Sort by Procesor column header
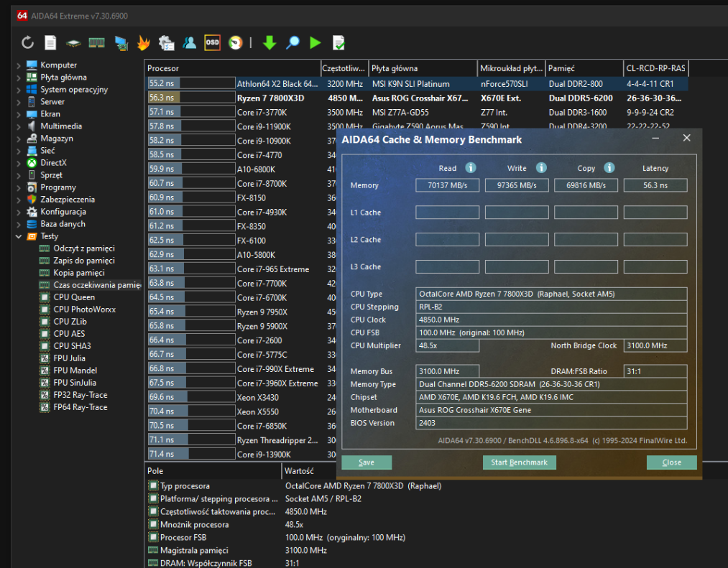Viewport: 728px width, 568px height. [x=233, y=68]
